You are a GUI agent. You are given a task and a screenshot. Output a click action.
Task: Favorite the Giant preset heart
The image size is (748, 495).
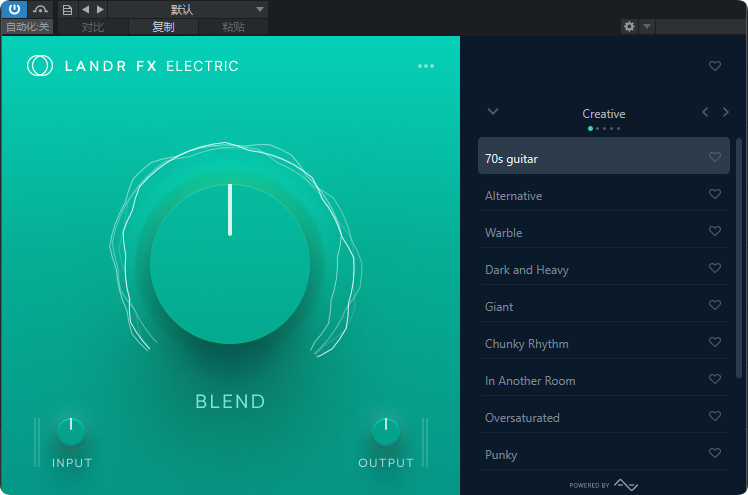715,305
